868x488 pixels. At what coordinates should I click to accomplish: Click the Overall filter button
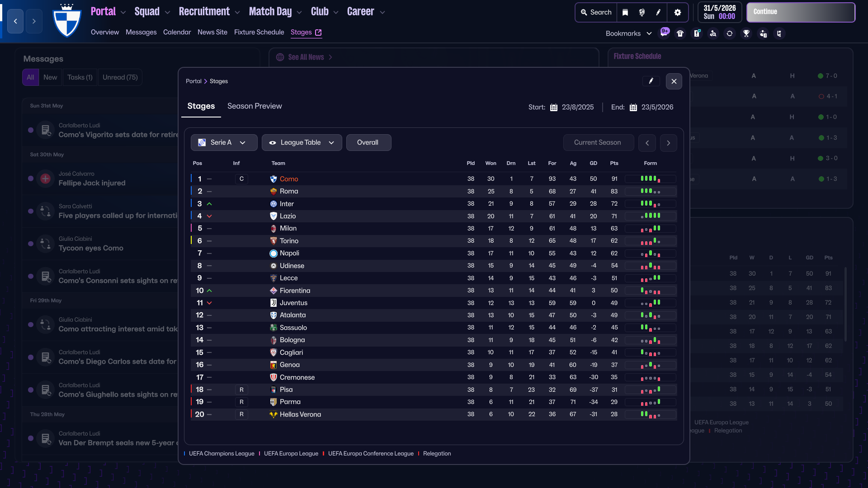click(x=368, y=142)
